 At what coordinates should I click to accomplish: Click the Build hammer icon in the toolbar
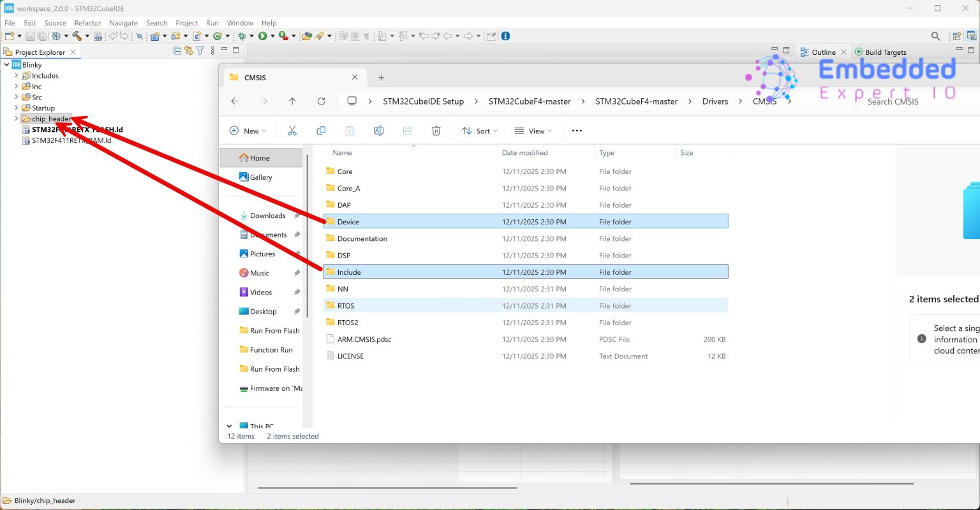pos(77,36)
